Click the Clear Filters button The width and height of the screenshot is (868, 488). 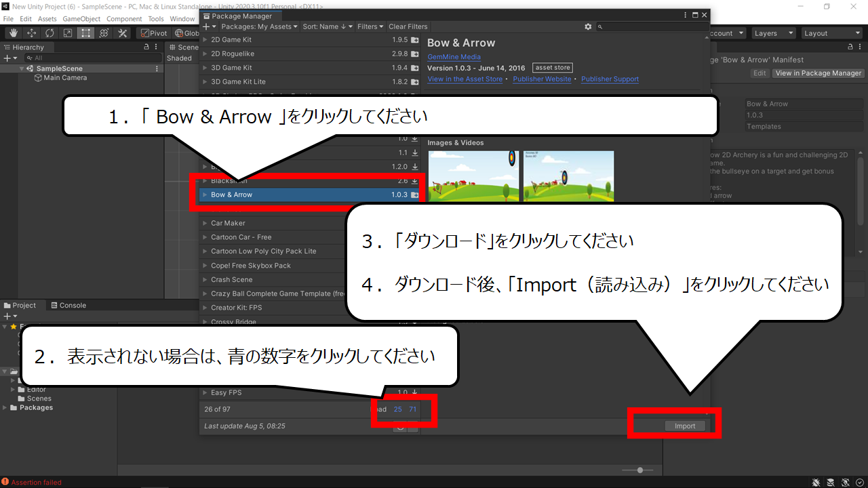(x=408, y=26)
